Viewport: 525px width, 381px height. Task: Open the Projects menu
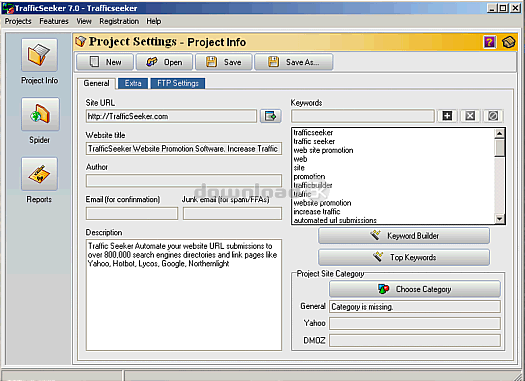pos(18,21)
